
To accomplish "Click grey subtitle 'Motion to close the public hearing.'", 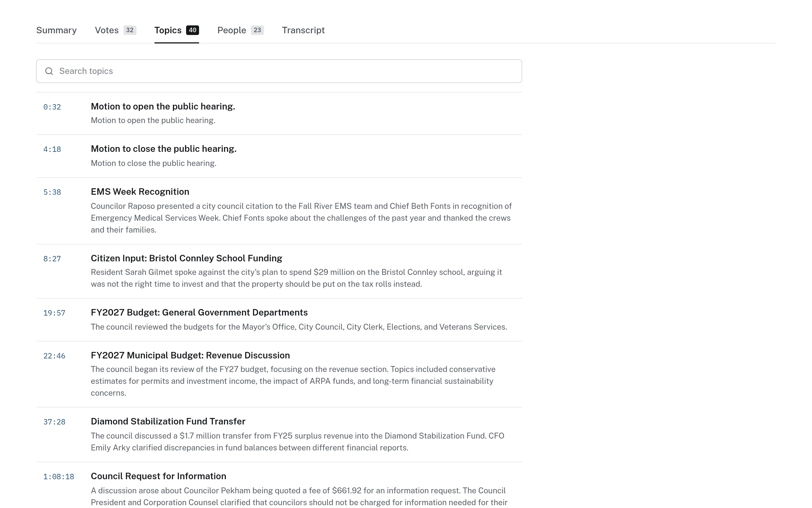I will point(154,163).
